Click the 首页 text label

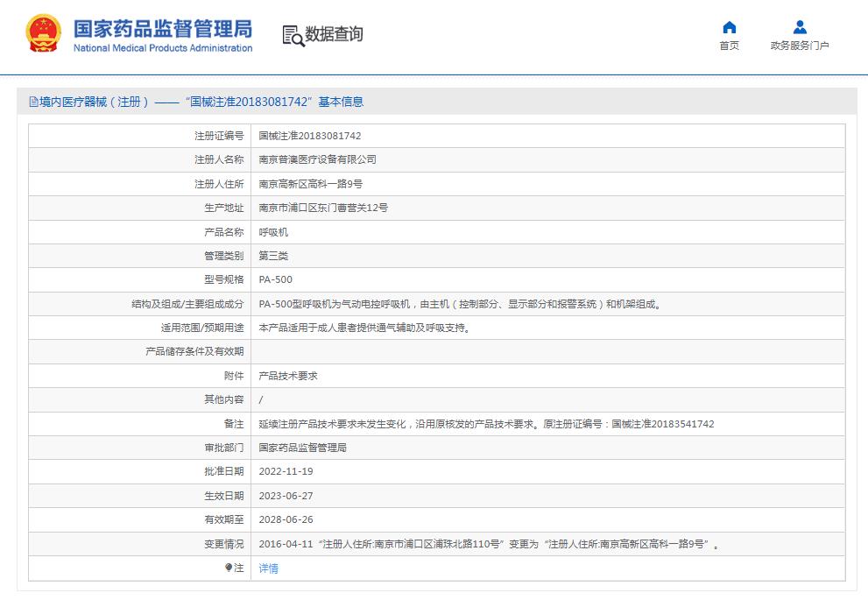[x=730, y=46]
